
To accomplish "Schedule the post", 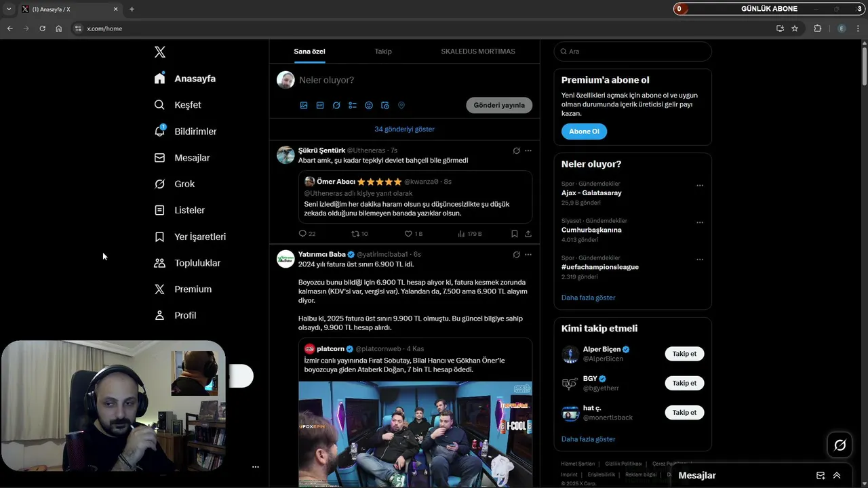I will (385, 106).
